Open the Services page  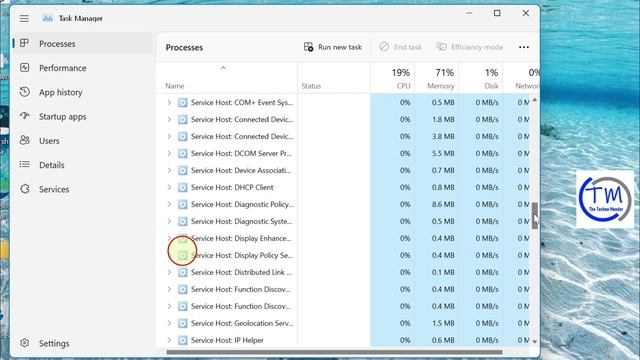(x=83, y=189)
